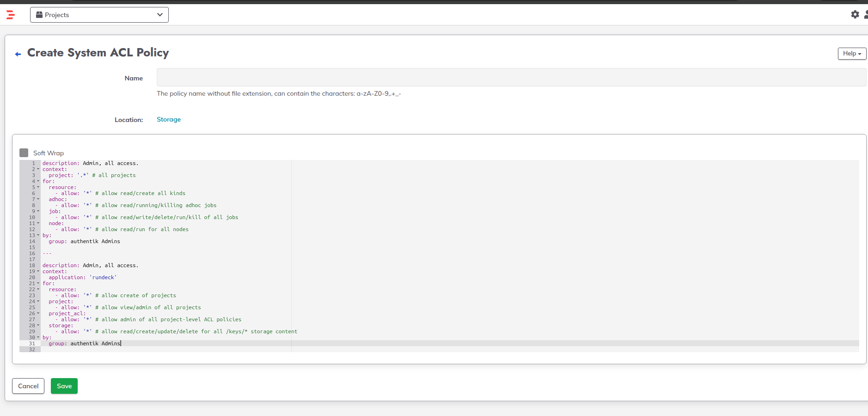The height and width of the screenshot is (416, 868).
Task: Click comment 'allow admin of all project-level ACL policies'
Action: click(172, 319)
